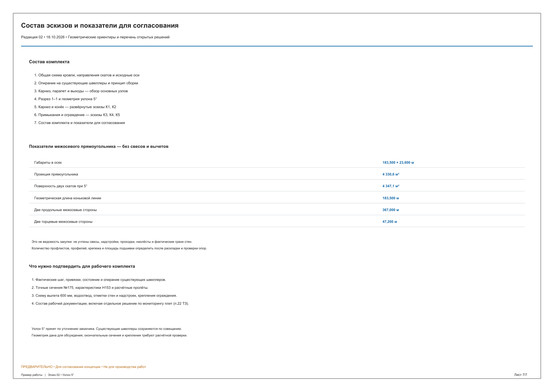
Task: Click the value '183,500 × 23,600 м'
Action: (x=398, y=163)
